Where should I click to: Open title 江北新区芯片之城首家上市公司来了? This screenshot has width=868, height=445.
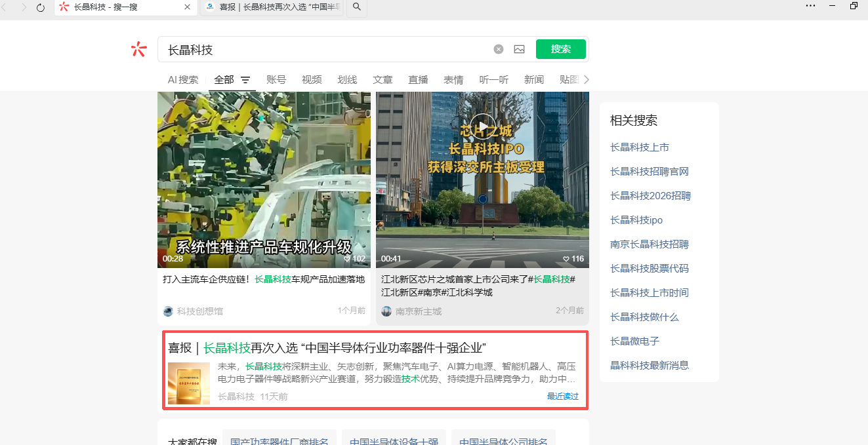point(478,286)
